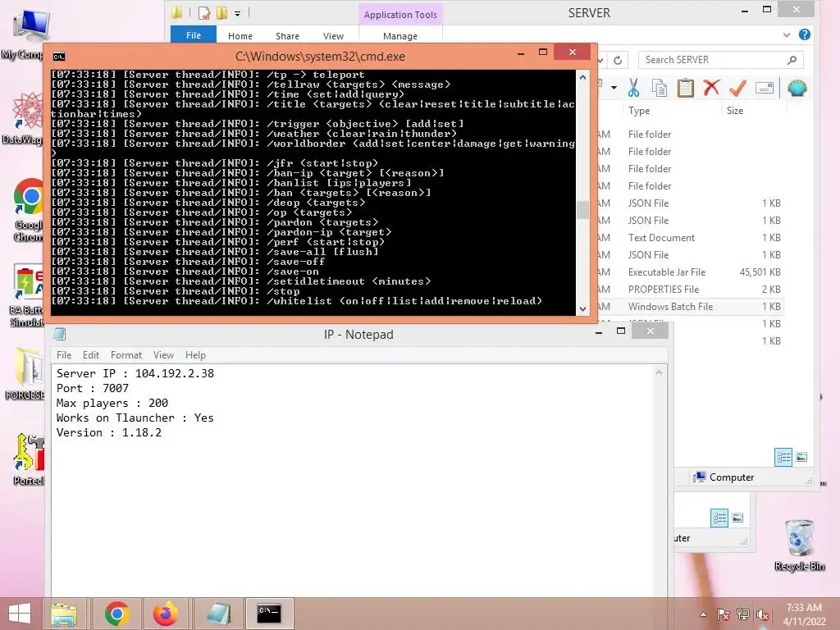Expand the SERVER ribbon with the chevron
The image size is (840, 630).
click(787, 34)
